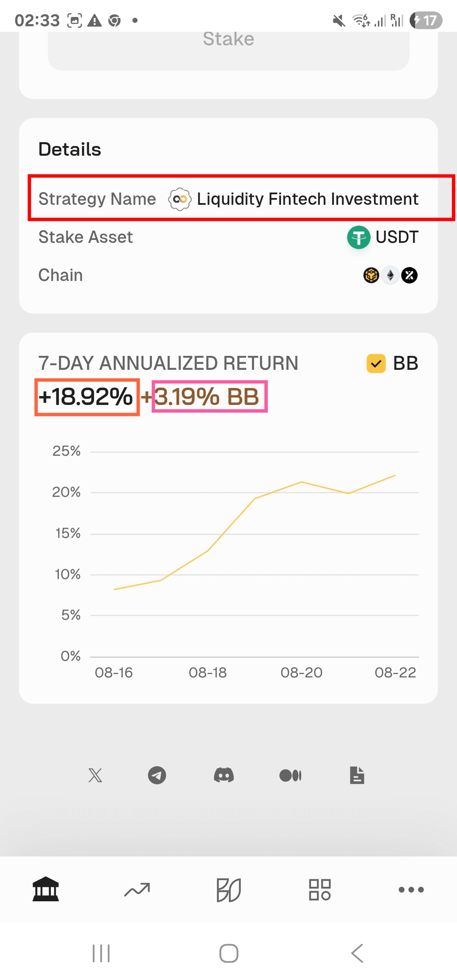Tap the Android home navigation button
This screenshot has height=980, width=457.
point(229,953)
